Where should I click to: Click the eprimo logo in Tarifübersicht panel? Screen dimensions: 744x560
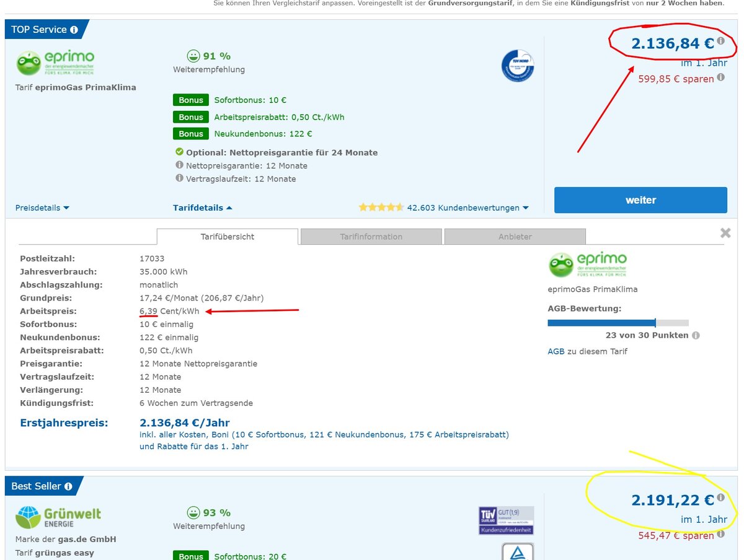[x=588, y=265]
